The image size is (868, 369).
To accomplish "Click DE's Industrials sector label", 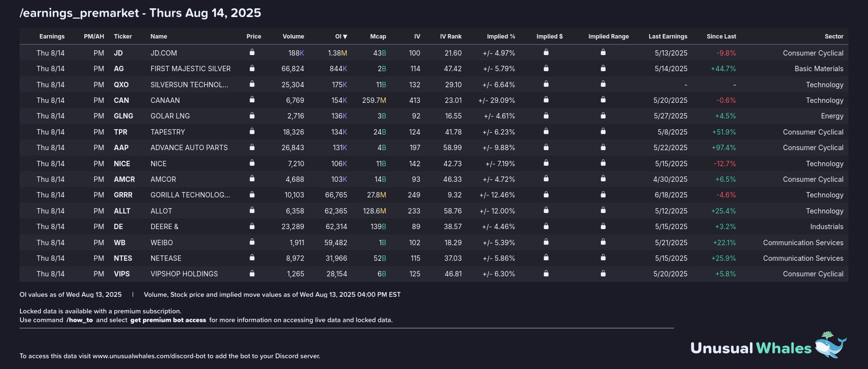I will pos(827,227).
